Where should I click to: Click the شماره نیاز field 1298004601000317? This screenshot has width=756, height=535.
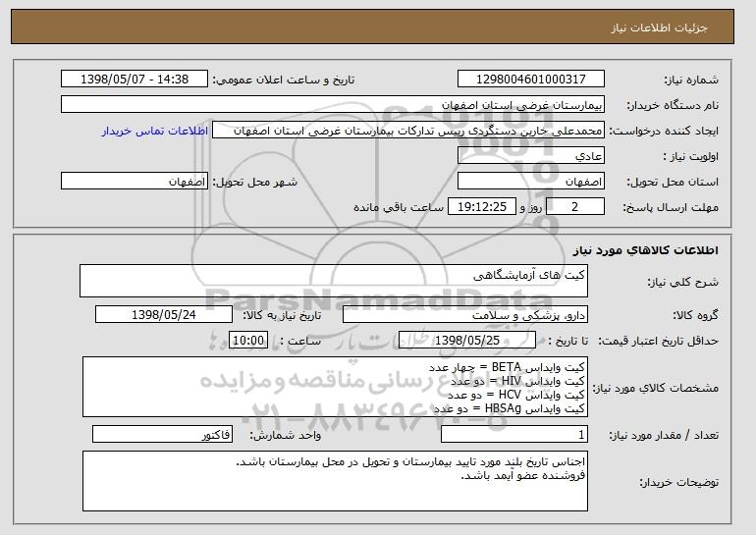pyautogui.click(x=531, y=80)
